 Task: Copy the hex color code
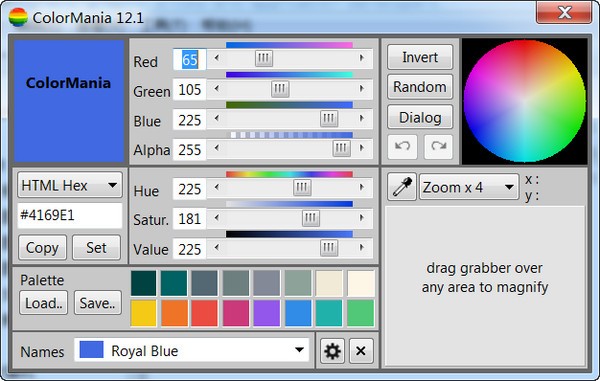42,247
